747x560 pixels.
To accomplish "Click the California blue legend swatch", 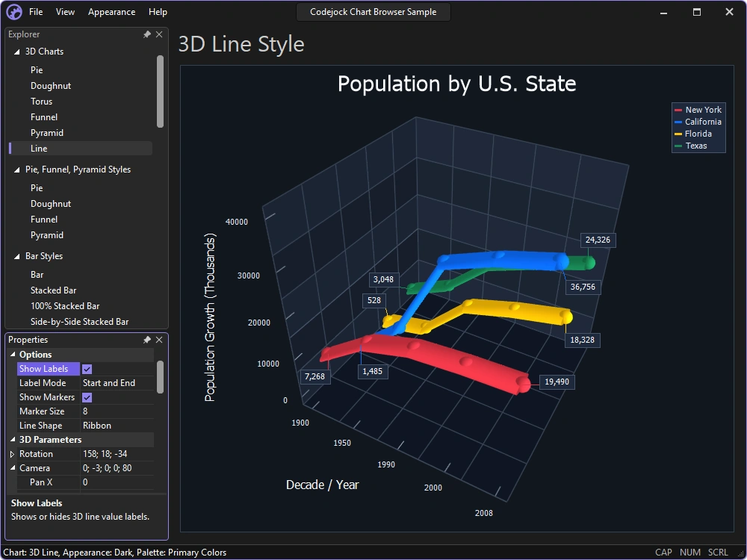I will (678, 122).
